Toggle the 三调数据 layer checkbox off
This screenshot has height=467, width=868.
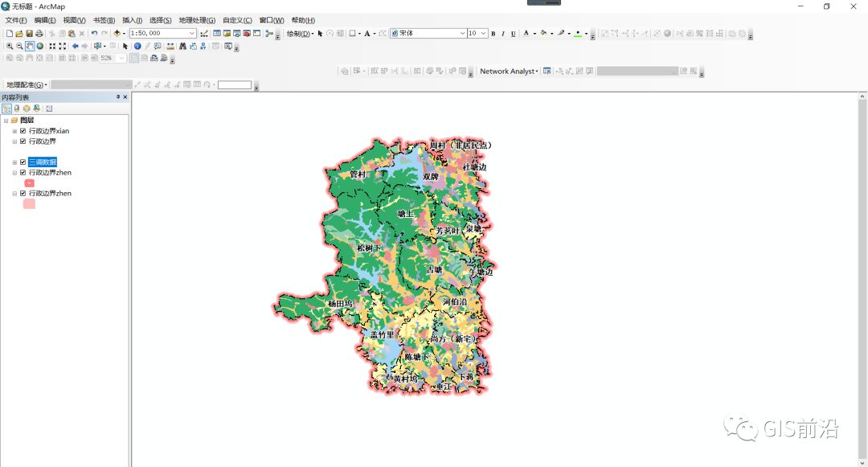coord(23,162)
